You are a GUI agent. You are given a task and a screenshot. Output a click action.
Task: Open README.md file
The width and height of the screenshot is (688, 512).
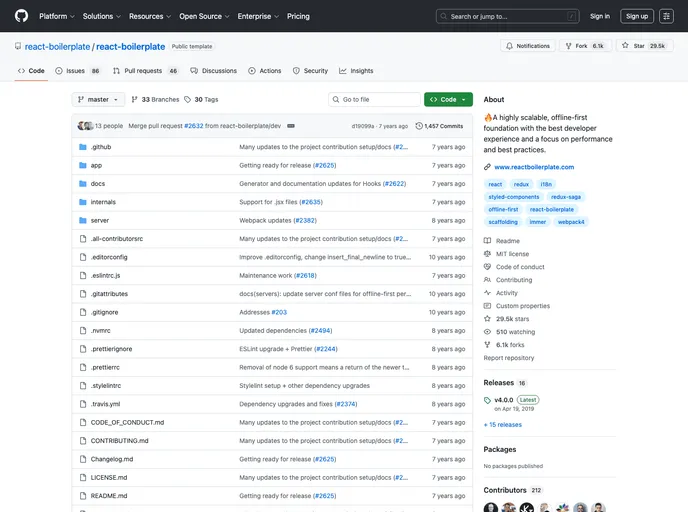coord(109,496)
